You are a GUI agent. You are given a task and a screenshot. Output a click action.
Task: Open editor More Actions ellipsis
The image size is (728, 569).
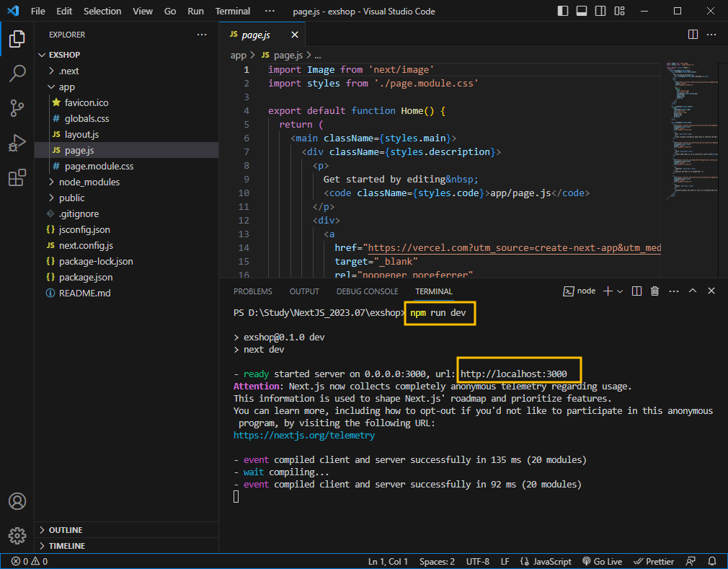click(711, 35)
